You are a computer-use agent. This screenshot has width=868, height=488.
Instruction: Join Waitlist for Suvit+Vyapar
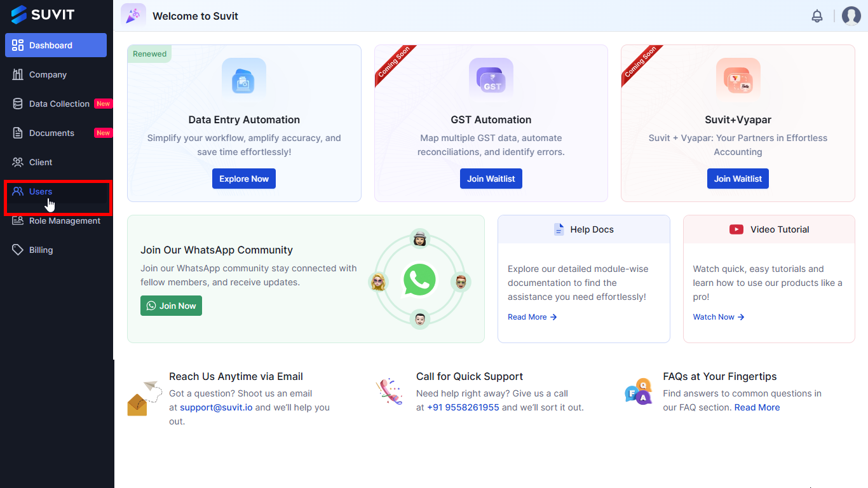[738, 179]
